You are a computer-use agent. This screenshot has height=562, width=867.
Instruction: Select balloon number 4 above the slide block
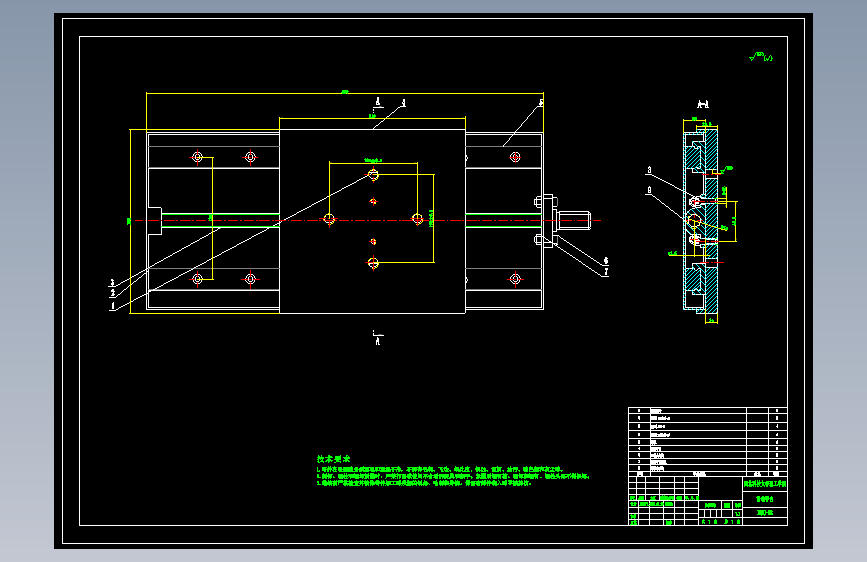[404, 103]
